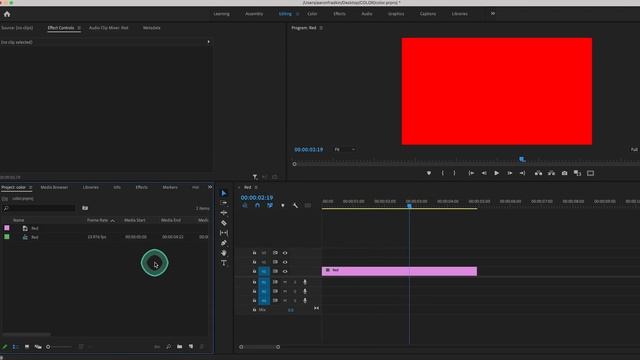Click the New Item icon
640x360 pixels.
[x=191, y=347]
